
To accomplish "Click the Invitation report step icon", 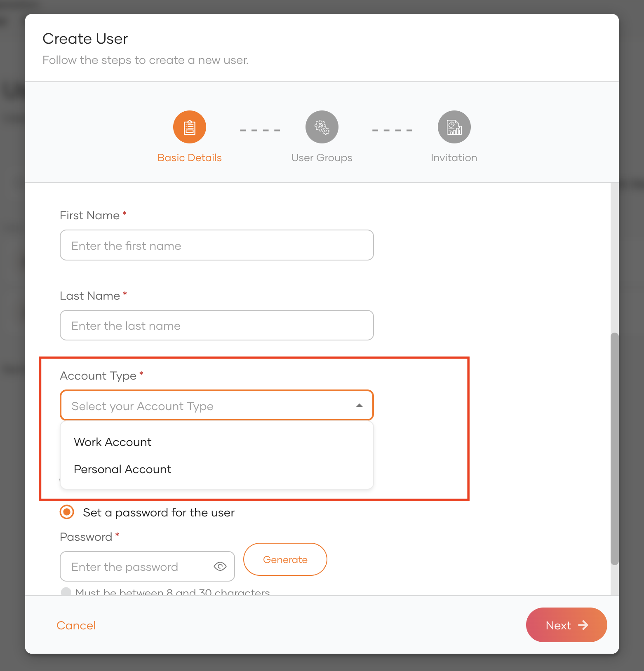I will tap(454, 127).
